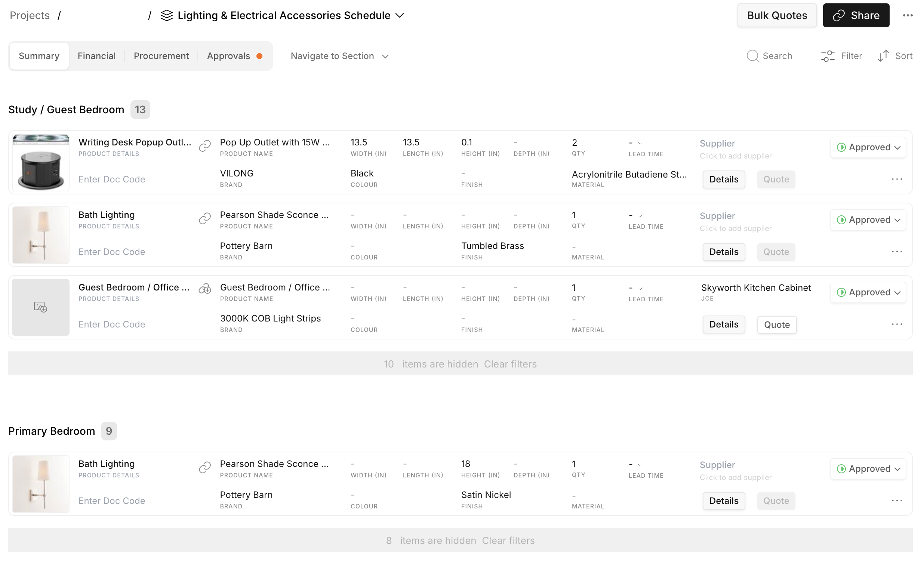Screen dimensions: 924x566
Task: Click the cloud-link icon on Guest Bedroom / Office row
Action: click(205, 289)
